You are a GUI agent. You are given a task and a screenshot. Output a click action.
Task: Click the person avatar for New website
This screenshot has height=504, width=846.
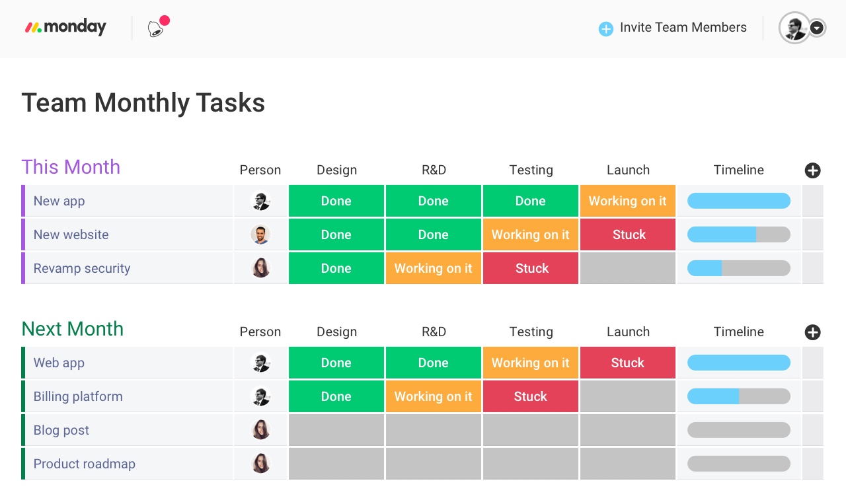[x=260, y=234]
